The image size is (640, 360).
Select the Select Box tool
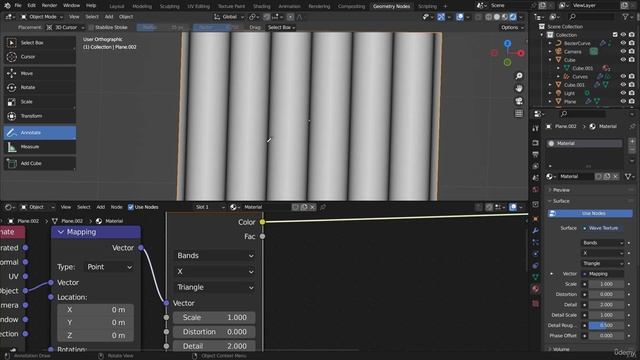coord(40,42)
